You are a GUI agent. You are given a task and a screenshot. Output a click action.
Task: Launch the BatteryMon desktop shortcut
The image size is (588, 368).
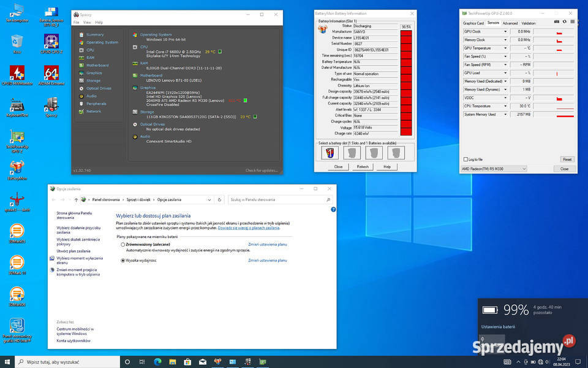coord(17,171)
